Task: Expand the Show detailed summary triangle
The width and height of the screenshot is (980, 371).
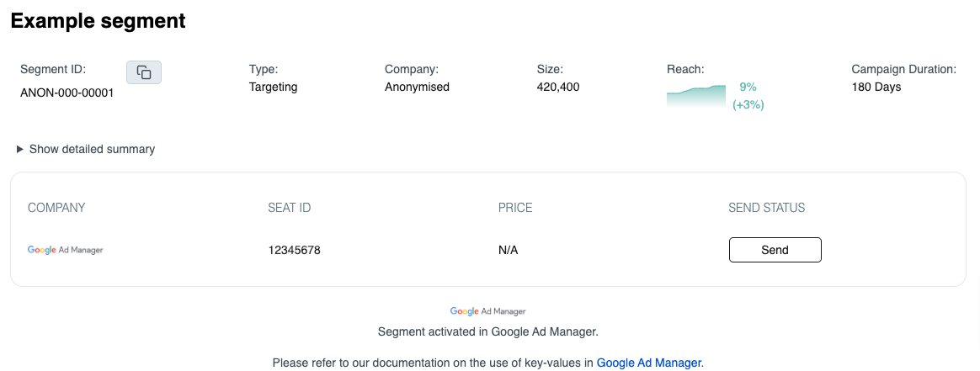Action: 20,149
